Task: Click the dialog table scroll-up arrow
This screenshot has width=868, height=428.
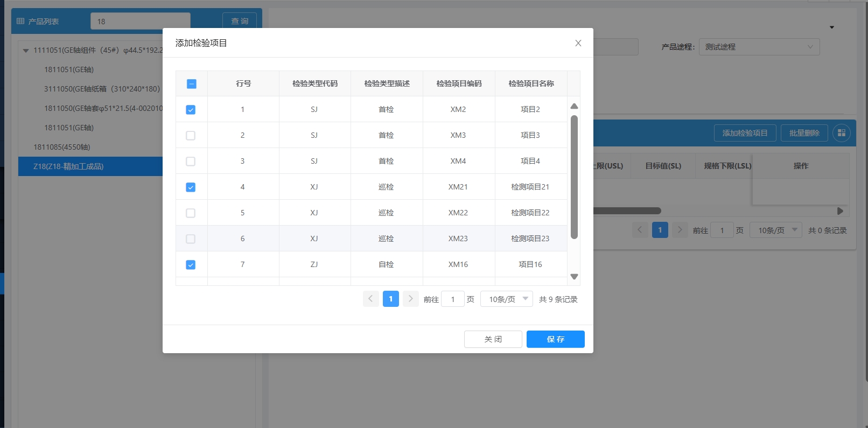Action: [574, 106]
